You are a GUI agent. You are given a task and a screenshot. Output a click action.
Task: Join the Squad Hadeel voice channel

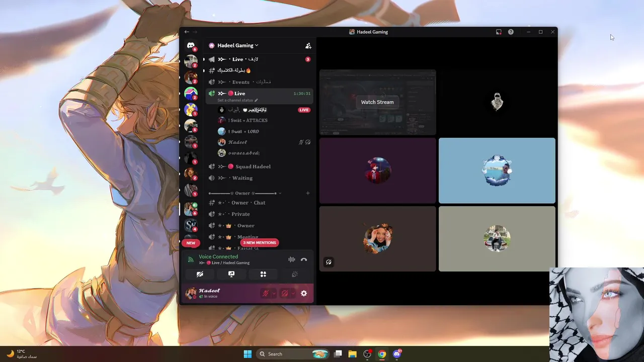coord(259,166)
